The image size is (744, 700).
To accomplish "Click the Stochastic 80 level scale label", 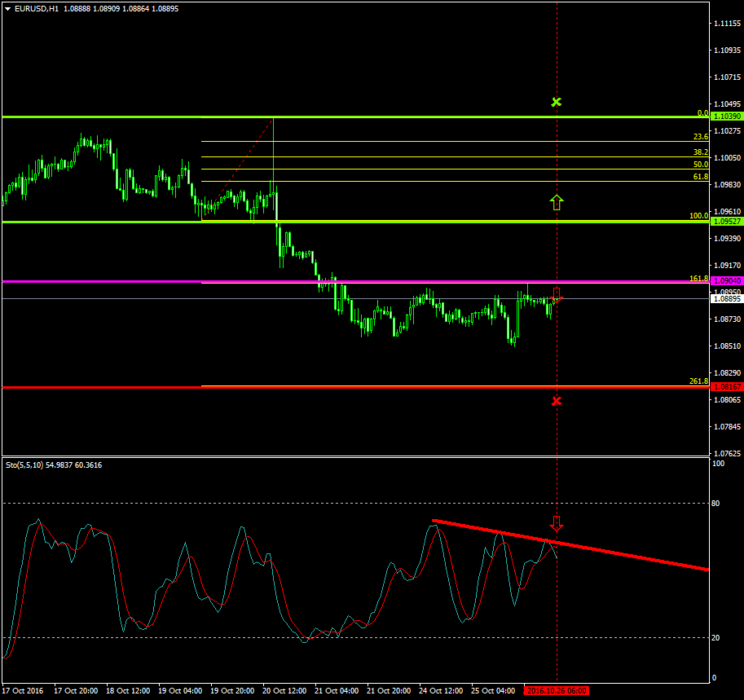I will tap(717, 504).
